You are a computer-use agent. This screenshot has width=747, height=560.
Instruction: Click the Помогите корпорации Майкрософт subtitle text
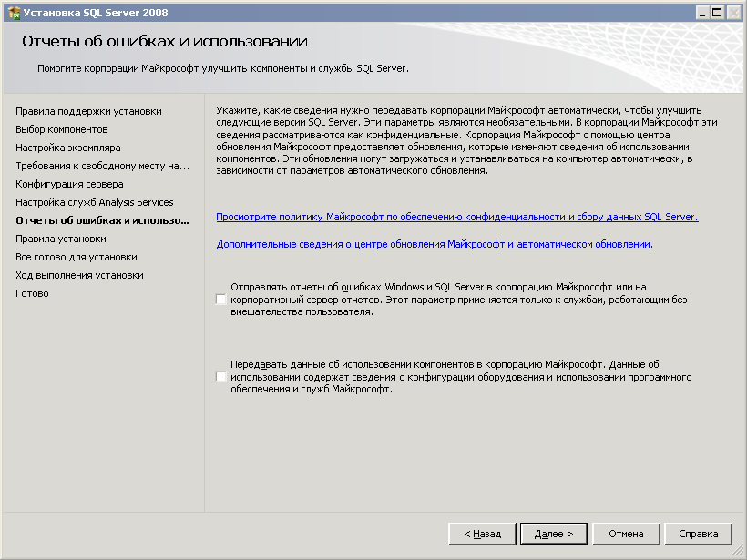tap(223, 68)
